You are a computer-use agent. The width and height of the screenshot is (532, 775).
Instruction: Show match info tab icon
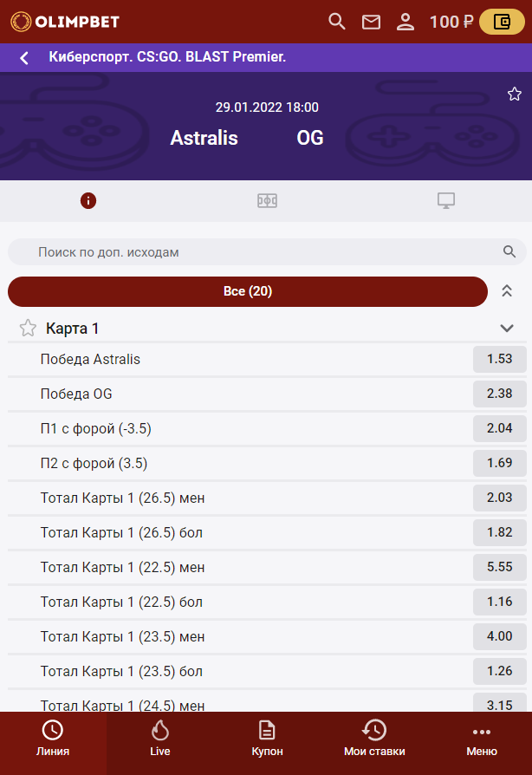coord(88,201)
